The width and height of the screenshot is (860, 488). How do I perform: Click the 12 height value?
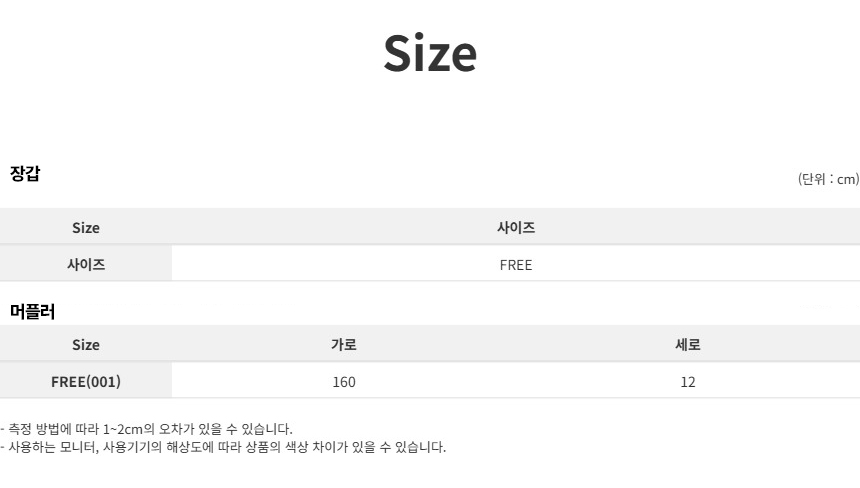click(x=688, y=381)
